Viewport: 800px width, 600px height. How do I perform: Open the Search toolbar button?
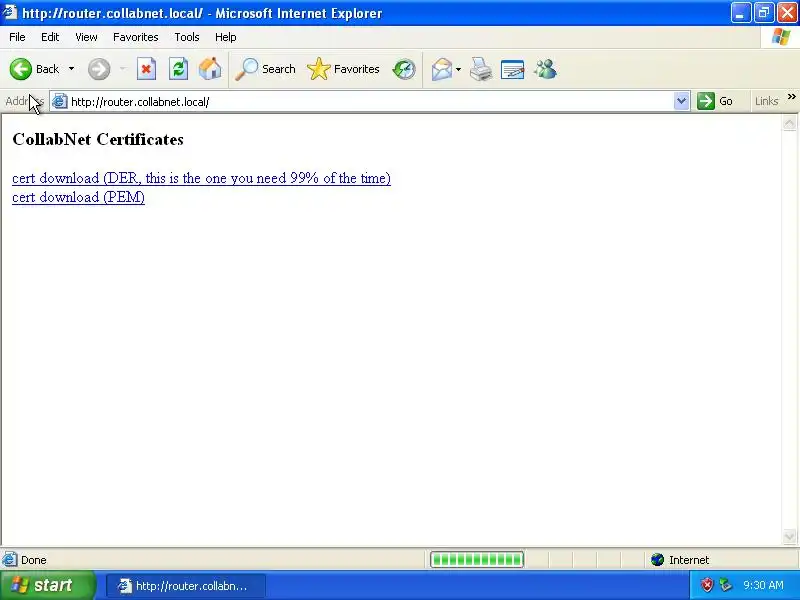265,69
